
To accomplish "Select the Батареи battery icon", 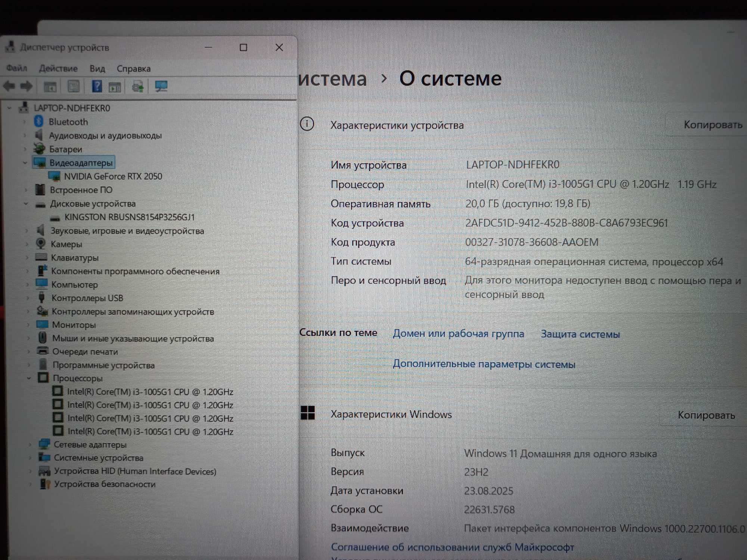I will pos(39,149).
